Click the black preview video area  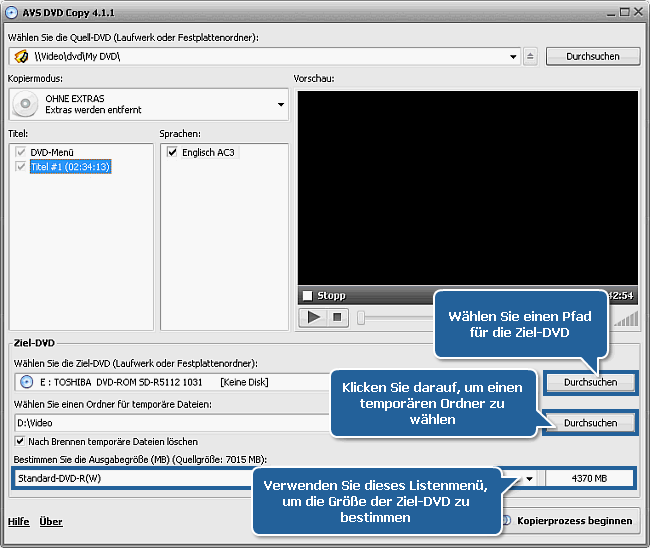click(468, 188)
